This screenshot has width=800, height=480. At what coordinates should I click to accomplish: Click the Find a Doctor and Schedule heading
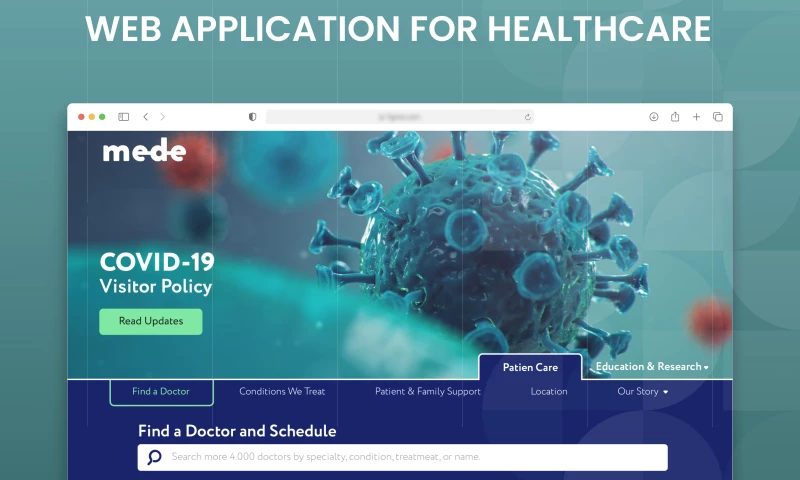pyautogui.click(x=237, y=431)
